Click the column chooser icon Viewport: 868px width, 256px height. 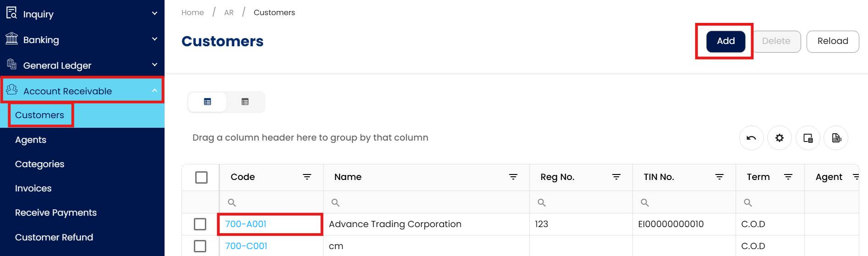click(x=808, y=138)
